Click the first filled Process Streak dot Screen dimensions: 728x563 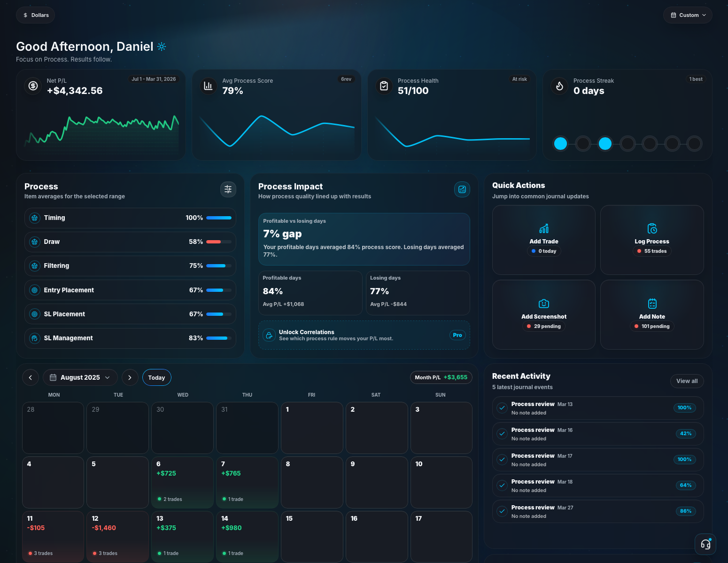click(x=560, y=144)
